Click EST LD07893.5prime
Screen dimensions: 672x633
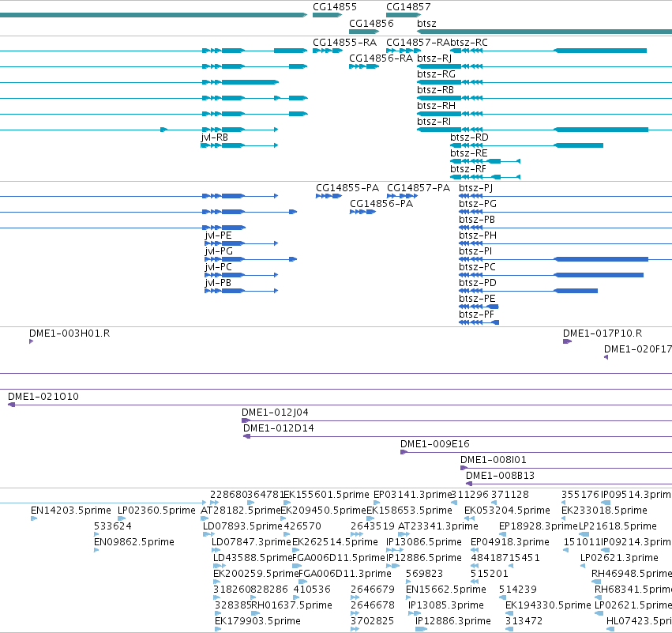point(208,534)
